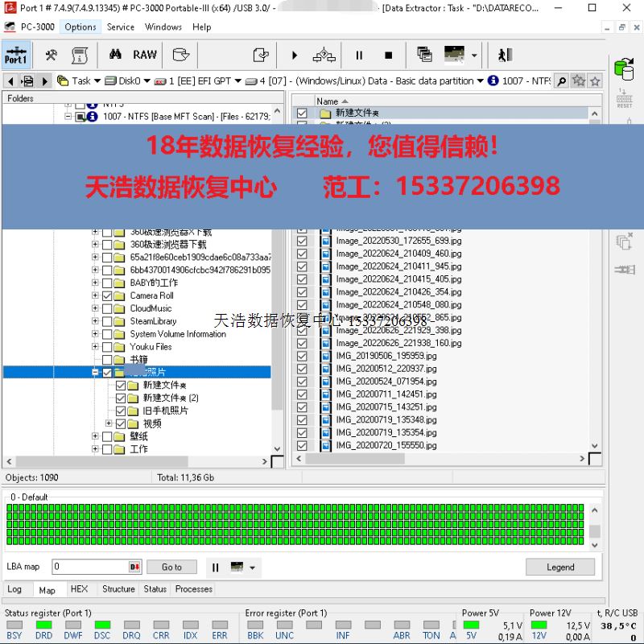Open the RAW recovery tool

click(x=145, y=55)
